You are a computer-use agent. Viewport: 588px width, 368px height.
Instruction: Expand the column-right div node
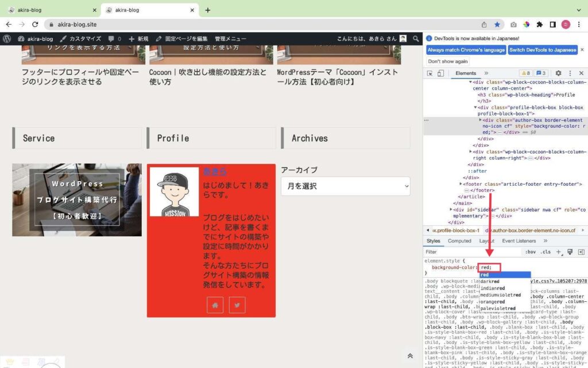pos(471,152)
